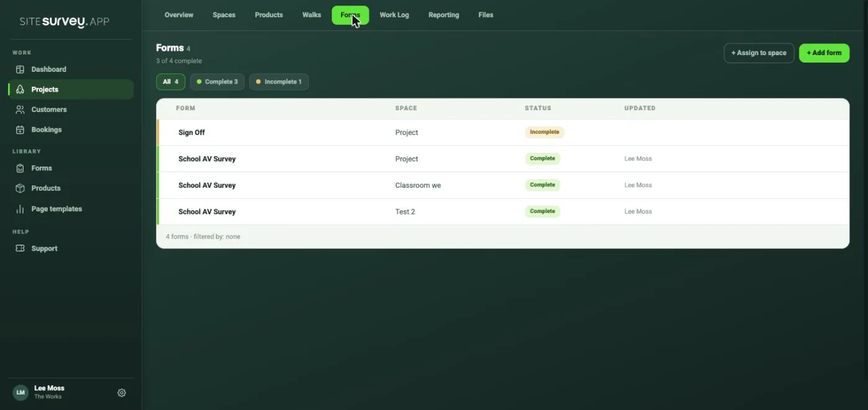Filter forms by Complete 3

(217, 82)
